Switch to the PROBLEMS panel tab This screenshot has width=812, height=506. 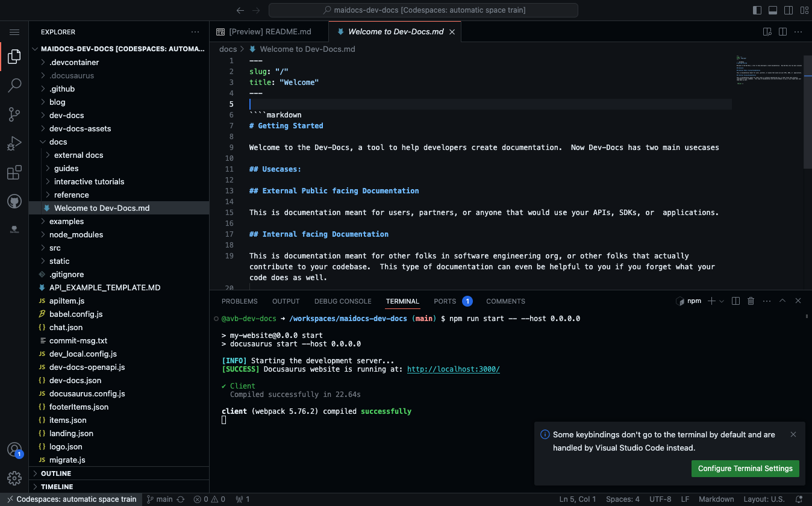click(239, 301)
